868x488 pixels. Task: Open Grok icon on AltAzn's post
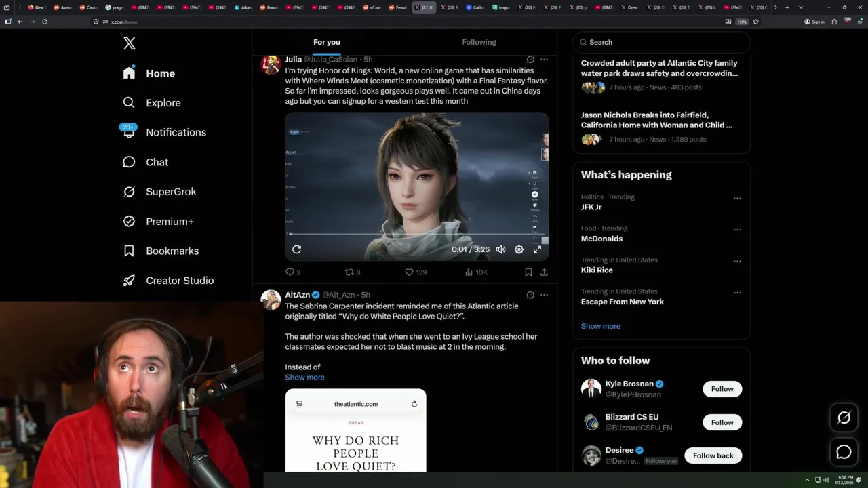530,295
